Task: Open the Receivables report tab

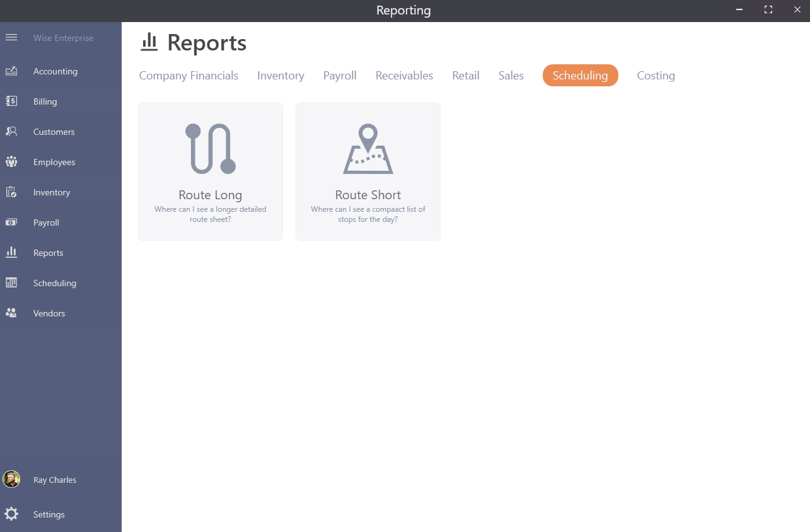Action: click(x=404, y=76)
